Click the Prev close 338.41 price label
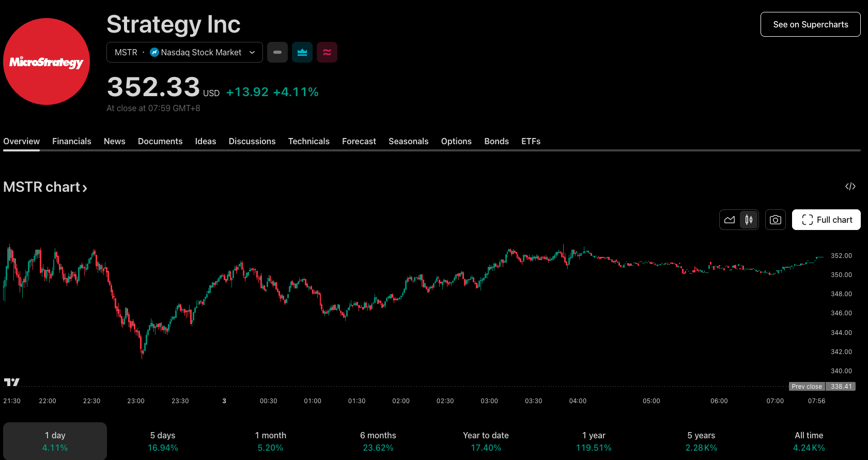868x460 pixels. [x=822, y=387]
